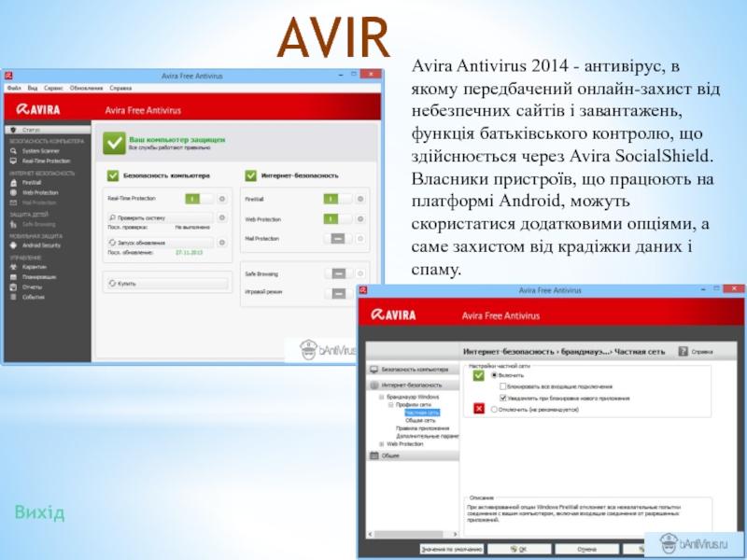Select Правила приложения in the tree
Image resolution: width=747 pixels, height=560 pixels.
pyautogui.click(x=422, y=428)
